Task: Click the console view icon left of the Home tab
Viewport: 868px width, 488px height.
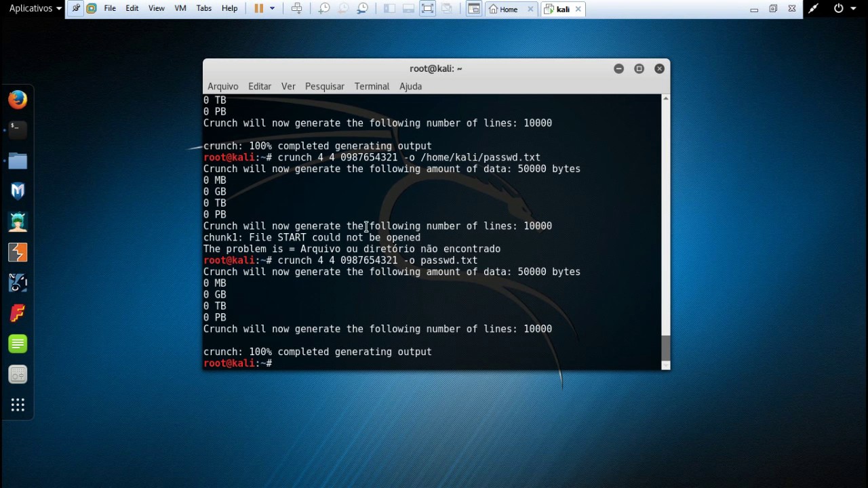Action: (x=473, y=9)
